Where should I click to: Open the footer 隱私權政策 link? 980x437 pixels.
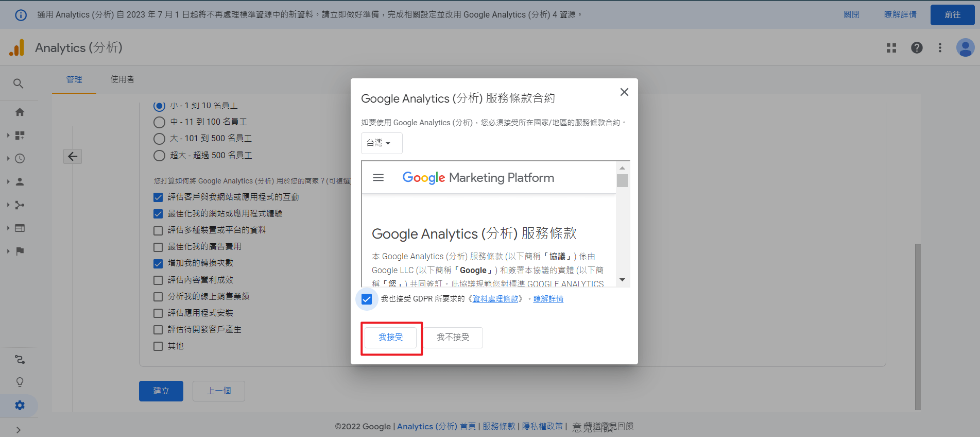pyautogui.click(x=543, y=426)
